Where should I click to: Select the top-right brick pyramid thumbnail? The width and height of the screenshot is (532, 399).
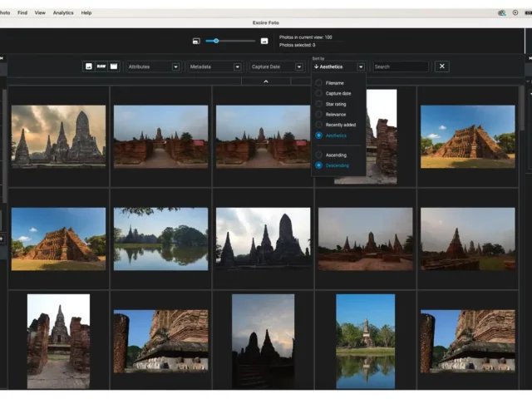468,136
